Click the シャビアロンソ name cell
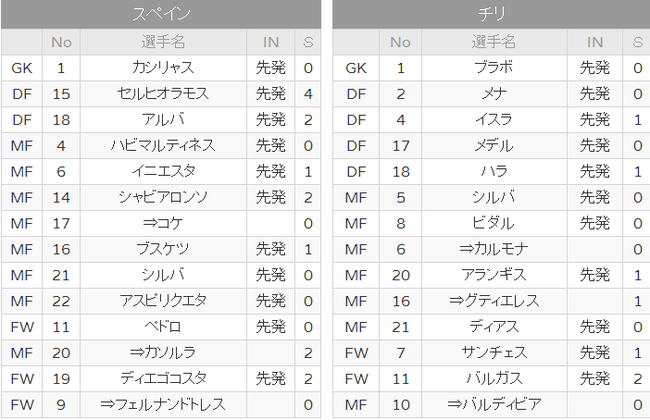Viewport: 650px width, 420px height. coord(163,197)
